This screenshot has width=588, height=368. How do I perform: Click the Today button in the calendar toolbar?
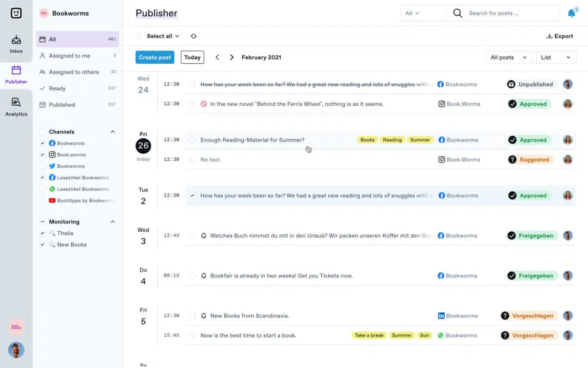[192, 57]
